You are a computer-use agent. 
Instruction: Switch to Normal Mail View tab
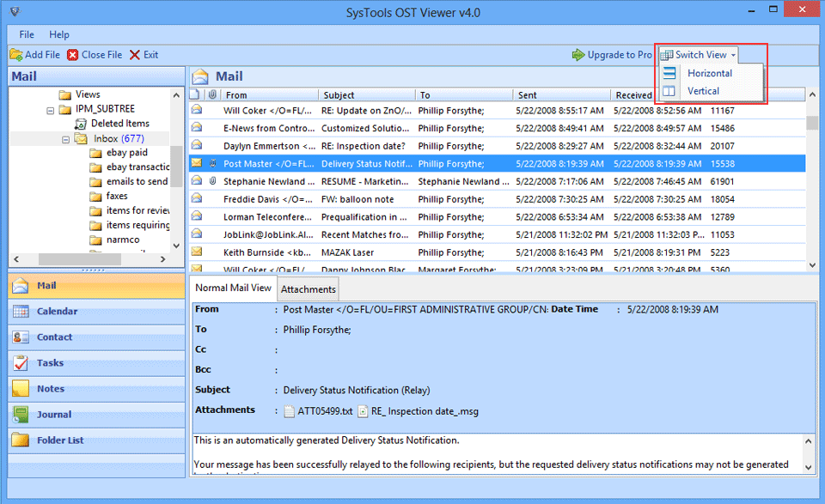tap(233, 288)
